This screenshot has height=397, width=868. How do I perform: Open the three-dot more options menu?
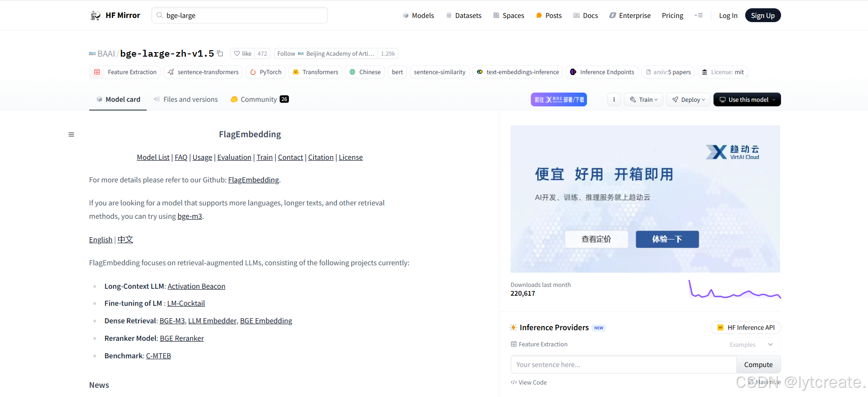tap(614, 99)
